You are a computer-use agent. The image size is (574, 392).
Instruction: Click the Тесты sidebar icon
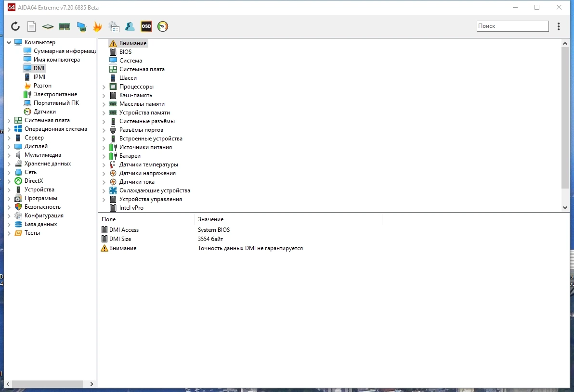pos(18,233)
